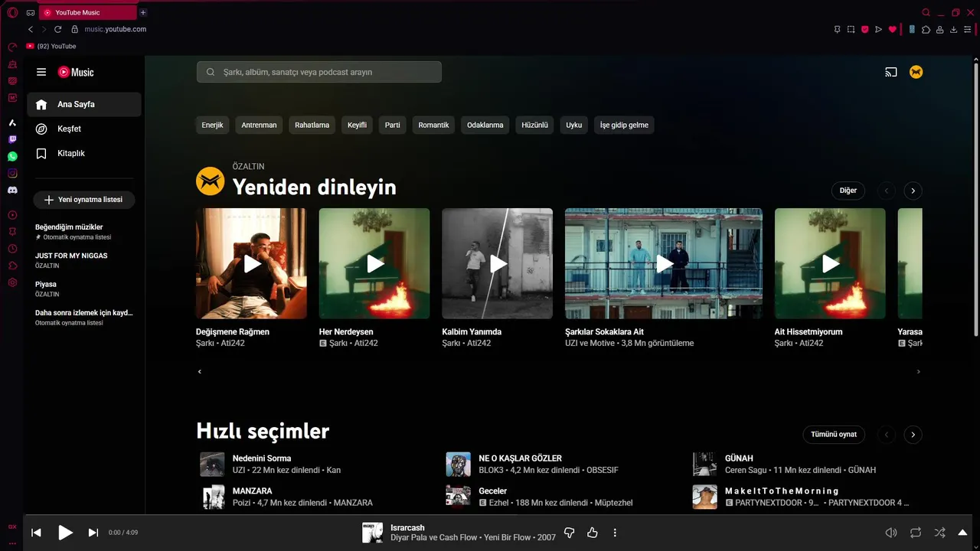Open the YouTube Music hamburger guide menu
Image resolution: width=980 pixels, height=551 pixels.
[41, 72]
